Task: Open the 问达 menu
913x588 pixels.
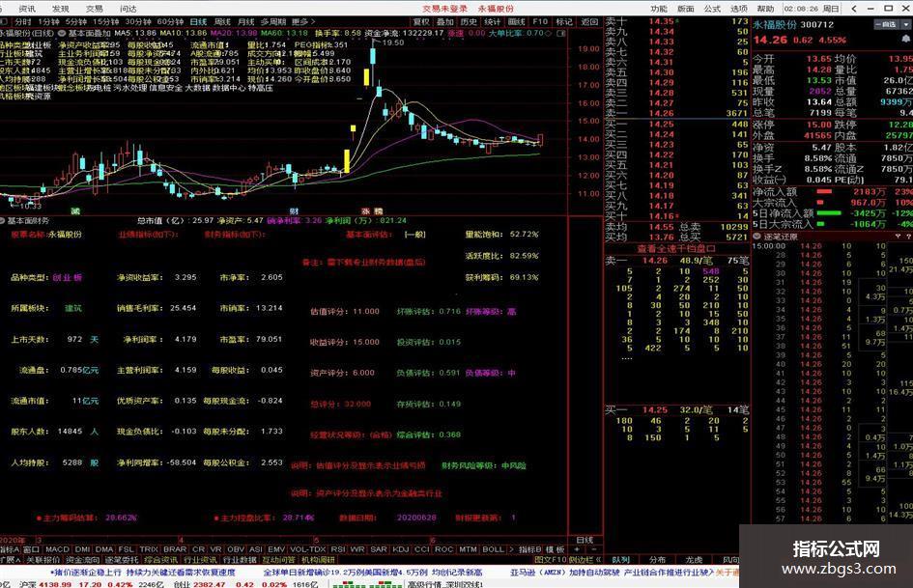Action: click(x=128, y=8)
